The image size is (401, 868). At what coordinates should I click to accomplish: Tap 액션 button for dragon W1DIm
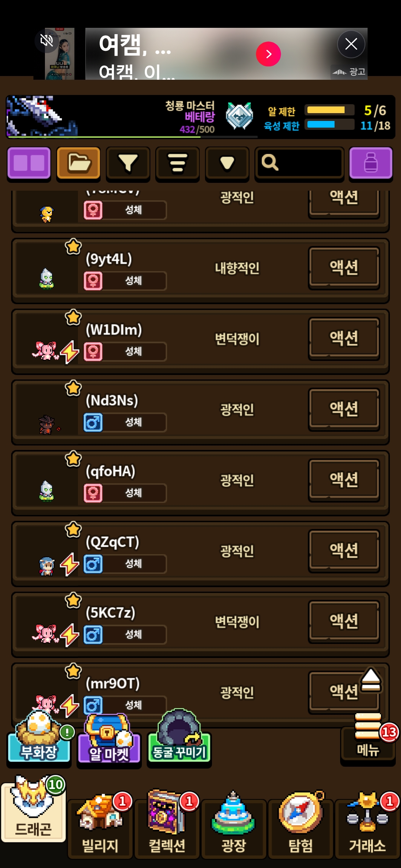(344, 338)
